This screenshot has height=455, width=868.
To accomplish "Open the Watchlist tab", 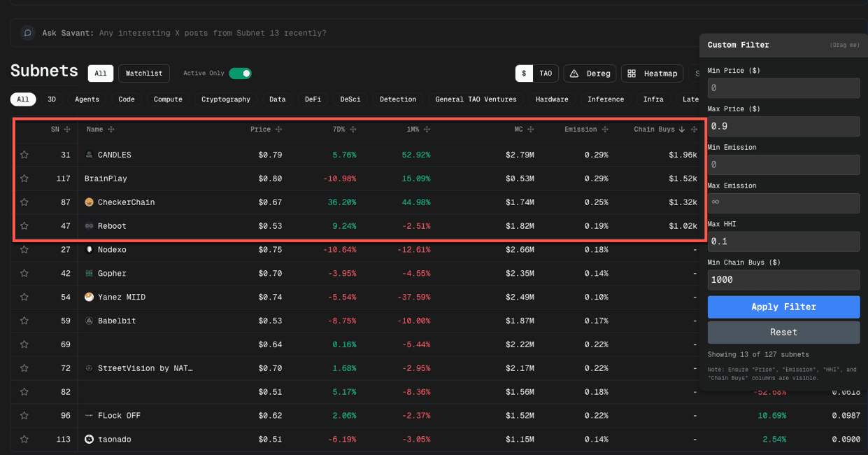I will pos(144,73).
